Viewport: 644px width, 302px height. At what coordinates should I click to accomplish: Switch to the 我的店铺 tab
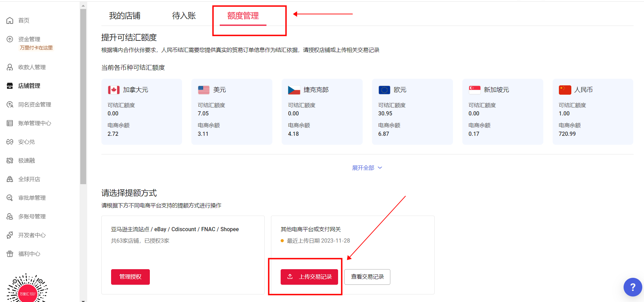click(x=125, y=16)
